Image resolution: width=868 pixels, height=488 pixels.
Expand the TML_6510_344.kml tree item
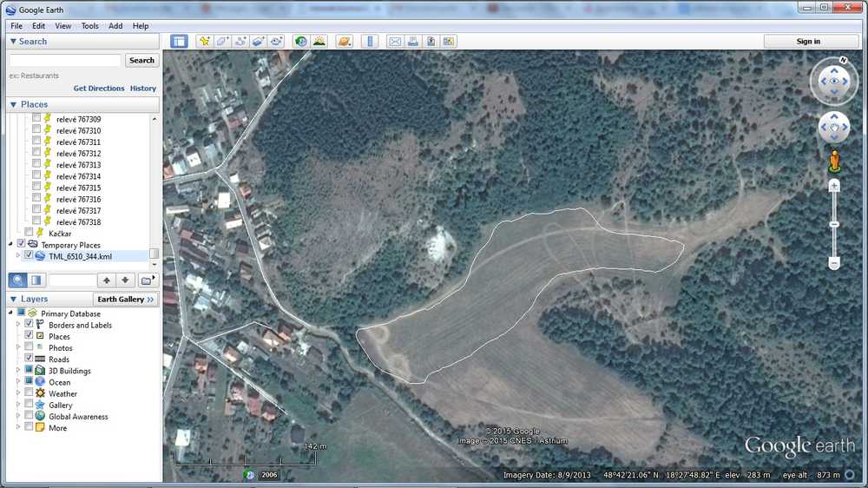point(18,256)
